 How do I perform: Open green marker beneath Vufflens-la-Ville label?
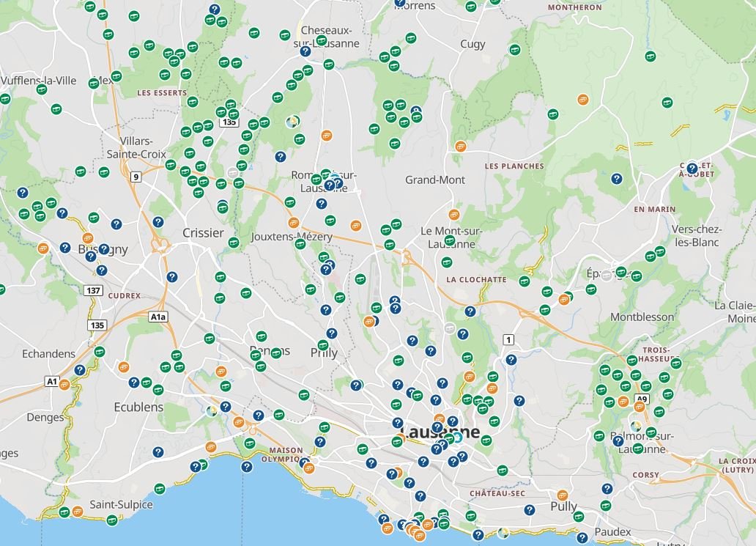tap(42, 89)
